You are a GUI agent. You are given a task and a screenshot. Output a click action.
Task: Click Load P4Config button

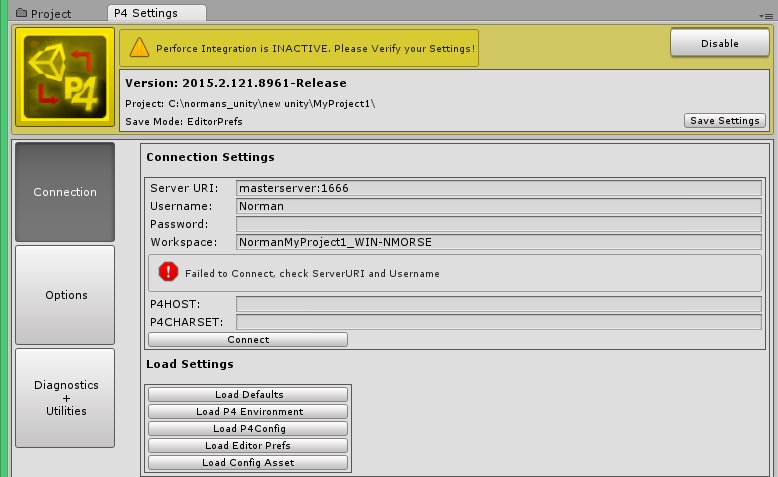coord(248,428)
